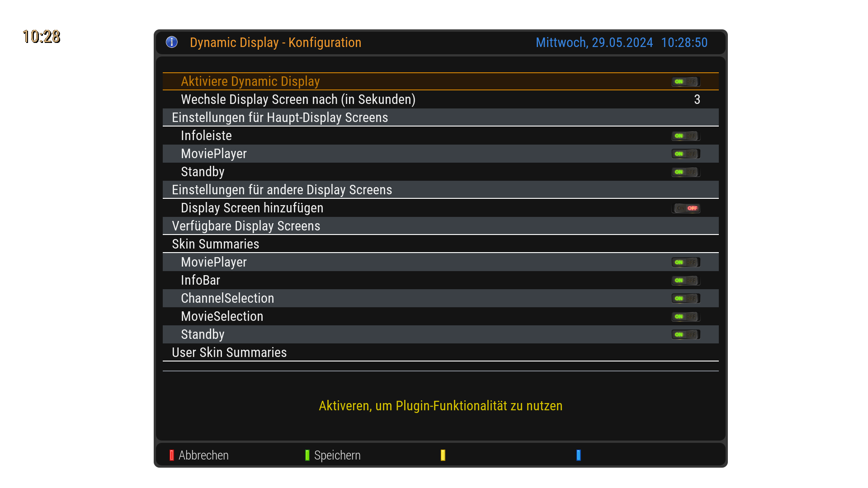Viewport: 868px width, 488px height.
Task: Click the yellow color key indicator
Action: click(443, 455)
